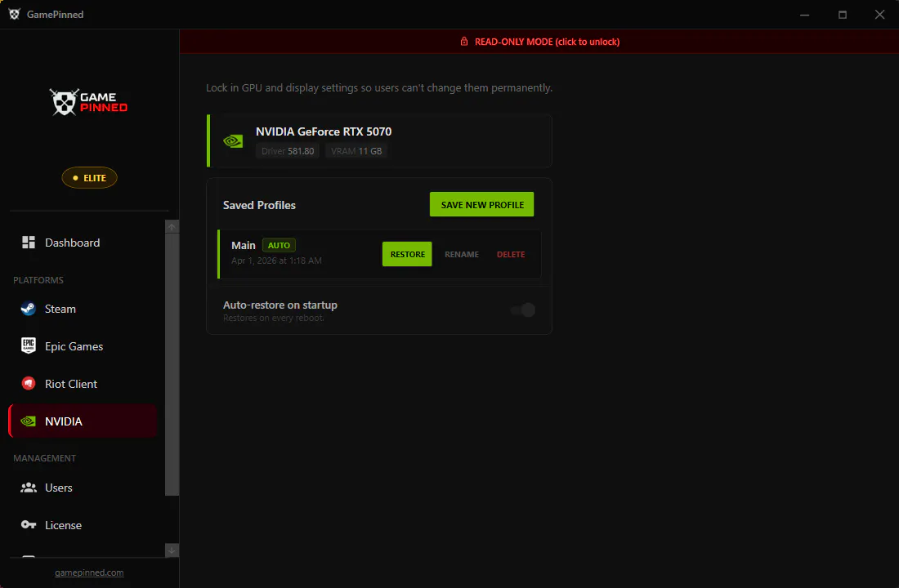Viewport: 899px width, 588px height.
Task: Click "Restores on every reboot" text
Action: [x=274, y=318]
